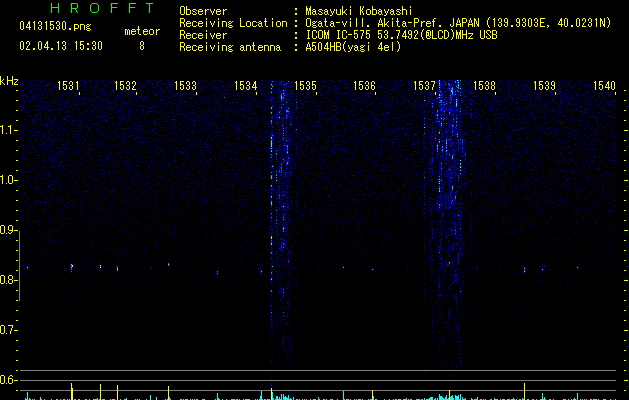Click the 1538 time marker
This screenshot has width=629, height=400.
point(484,86)
